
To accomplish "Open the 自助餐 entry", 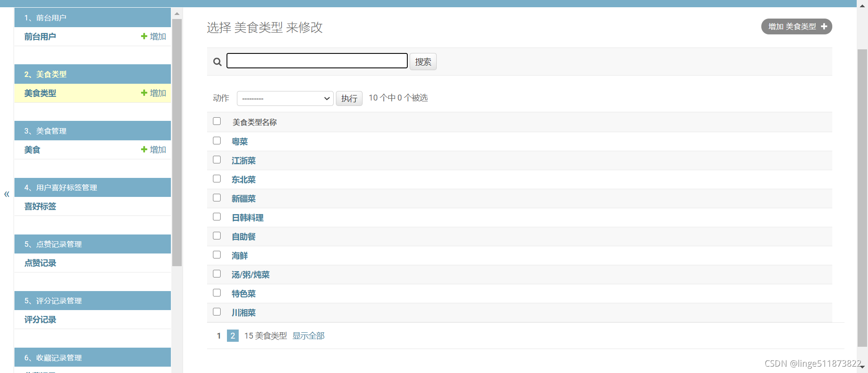I will coord(244,237).
